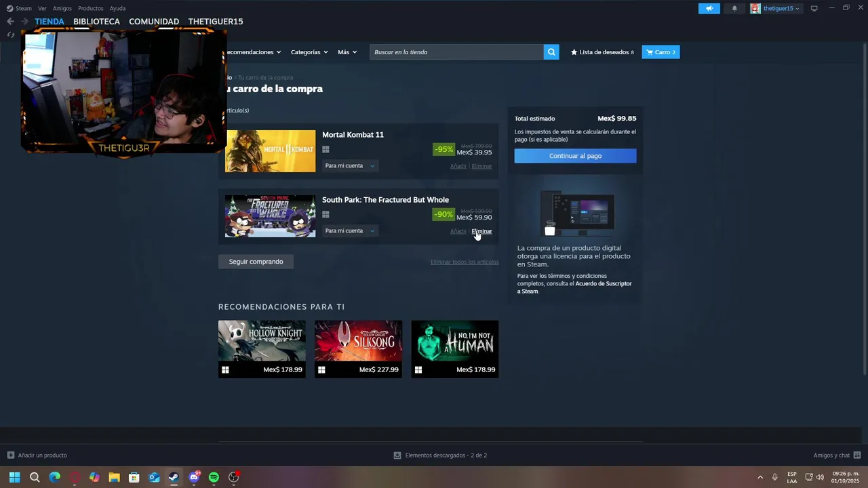Expand the Más dropdown
This screenshot has width=868, height=488.
click(x=347, y=52)
